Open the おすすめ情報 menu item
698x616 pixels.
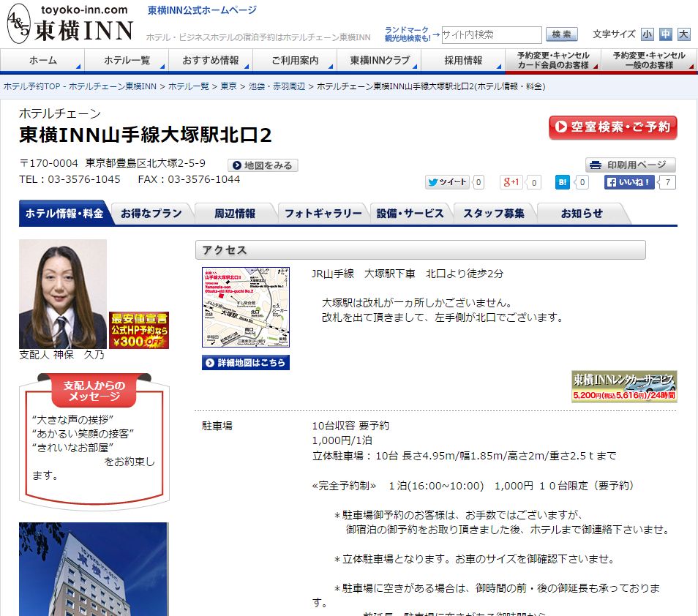[211, 60]
